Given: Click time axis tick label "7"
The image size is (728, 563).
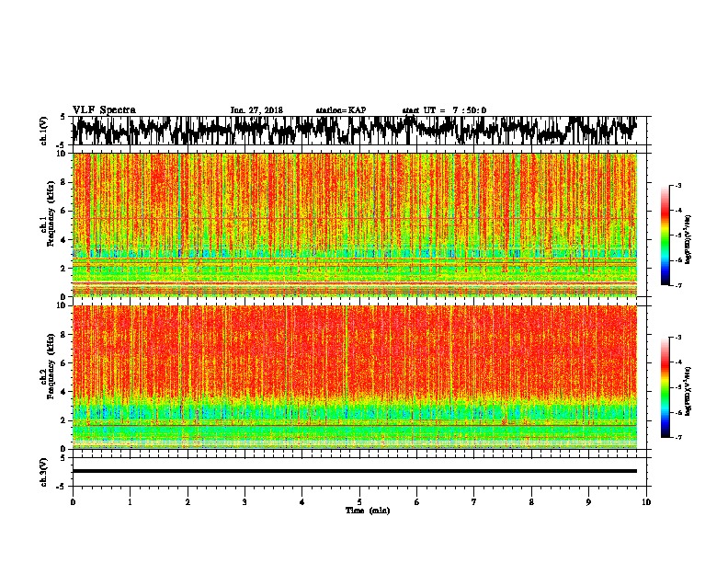Looking at the screenshot, I should tap(474, 502).
